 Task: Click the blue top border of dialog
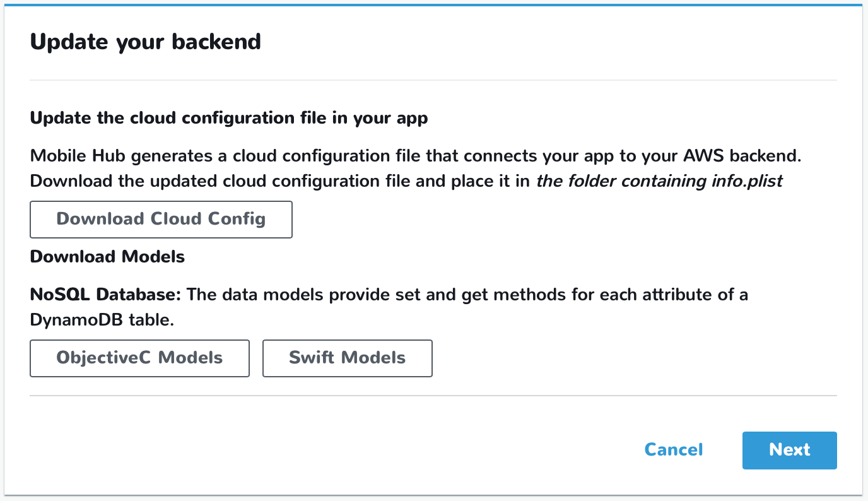coord(433,5)
